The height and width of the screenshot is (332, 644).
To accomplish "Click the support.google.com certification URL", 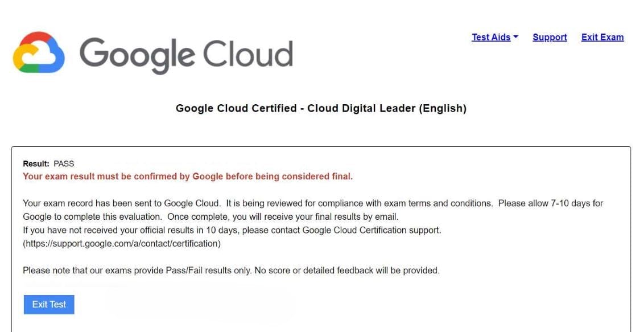I will [x=121, y=244].
